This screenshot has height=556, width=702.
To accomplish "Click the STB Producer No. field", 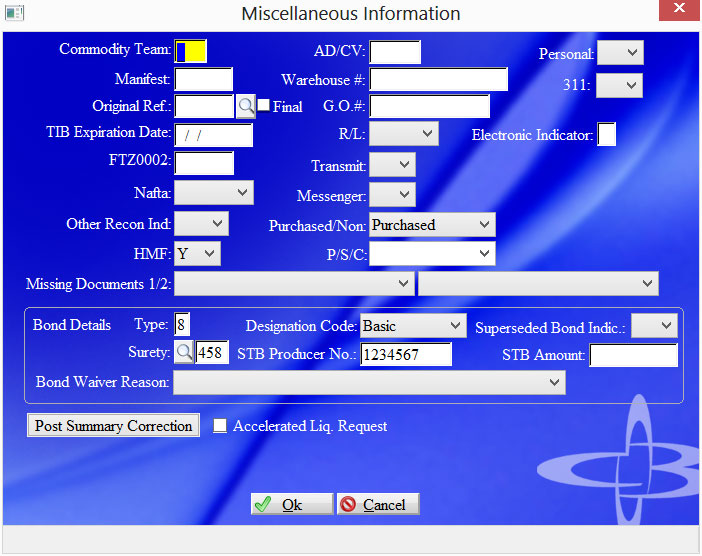I will tap(406, 354).
